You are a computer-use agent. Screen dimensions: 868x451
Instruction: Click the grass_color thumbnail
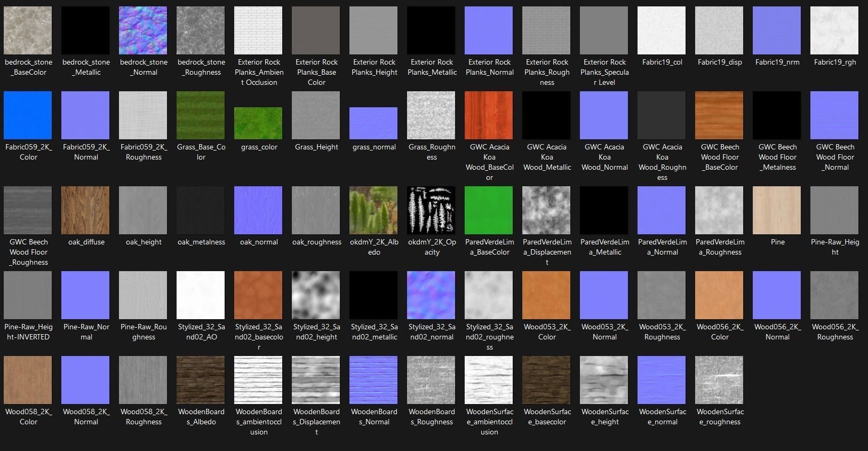tap(258, 123)
